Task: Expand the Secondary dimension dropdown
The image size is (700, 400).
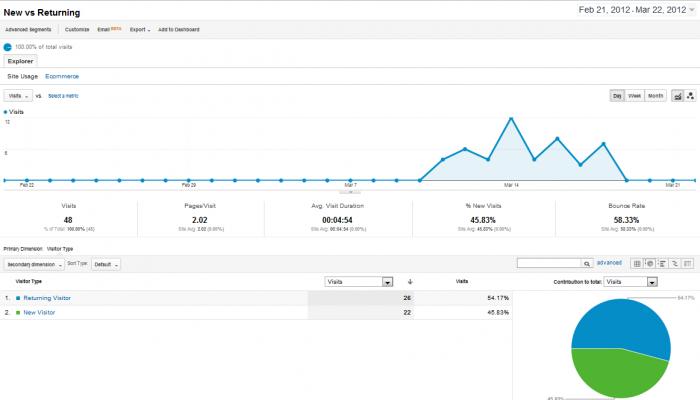Action: pyautogui.click(x=34, y=264)
